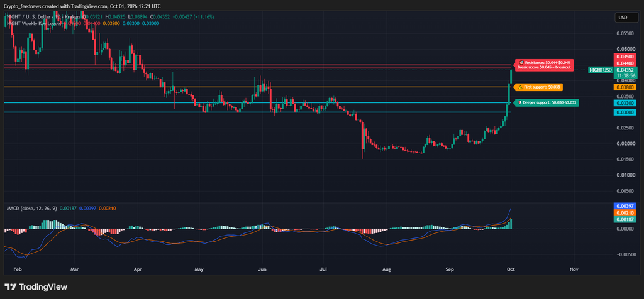
Task: Click the blue MACD value 0.00397 axis label
Action: click(625, 205)
